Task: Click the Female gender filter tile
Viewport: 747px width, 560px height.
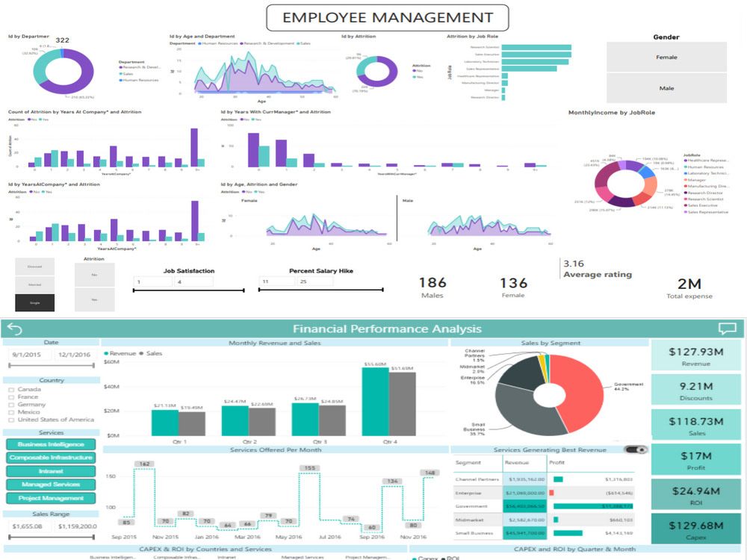Action: click(x=667, y=57)
